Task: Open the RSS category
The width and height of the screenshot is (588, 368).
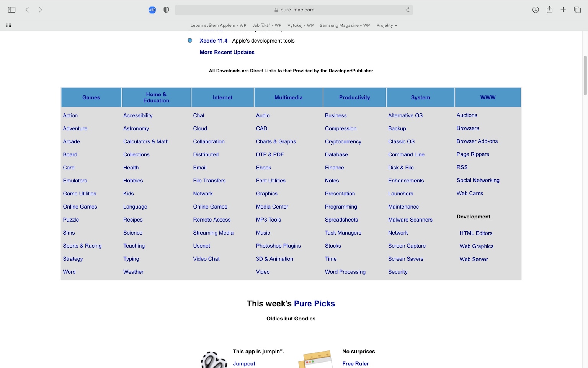Action: [462, 167]
